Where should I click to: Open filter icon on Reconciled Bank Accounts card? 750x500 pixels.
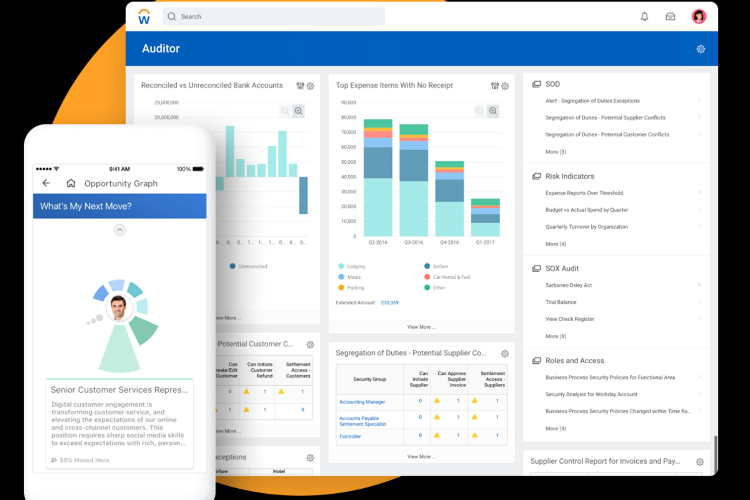[x=300, y=86]
